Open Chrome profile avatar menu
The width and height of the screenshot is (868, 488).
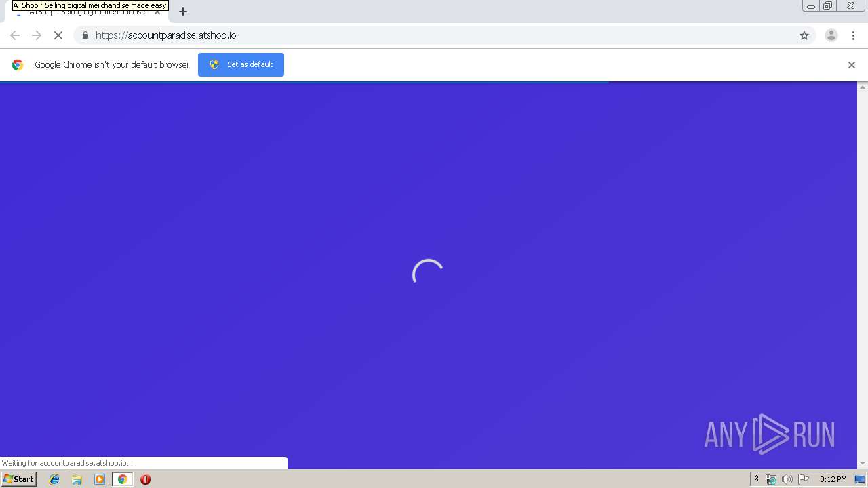[831, 35]
